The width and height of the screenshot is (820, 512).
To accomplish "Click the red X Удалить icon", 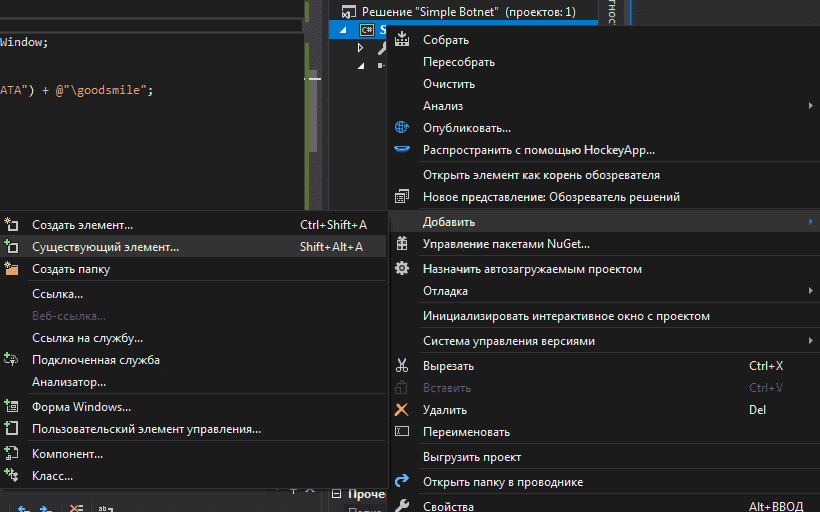I will (402, 410).
